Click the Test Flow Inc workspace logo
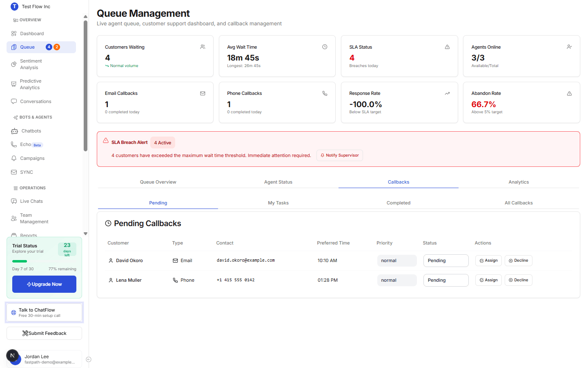 pos(14,7)
